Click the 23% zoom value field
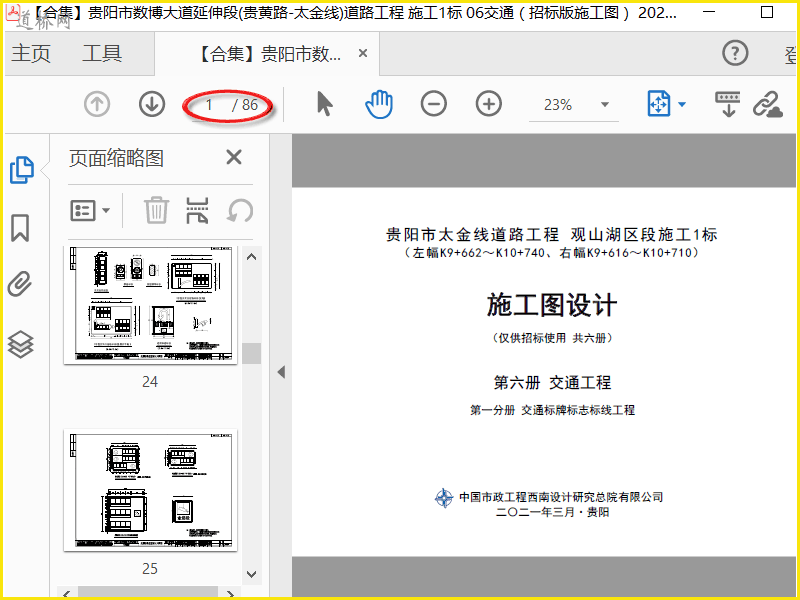 [558, 105]
